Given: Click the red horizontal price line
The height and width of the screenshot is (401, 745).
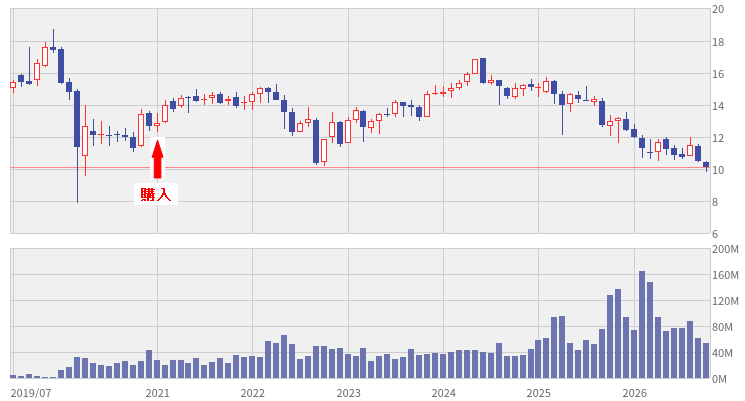Looking at the screenshot, I should 360,168.
